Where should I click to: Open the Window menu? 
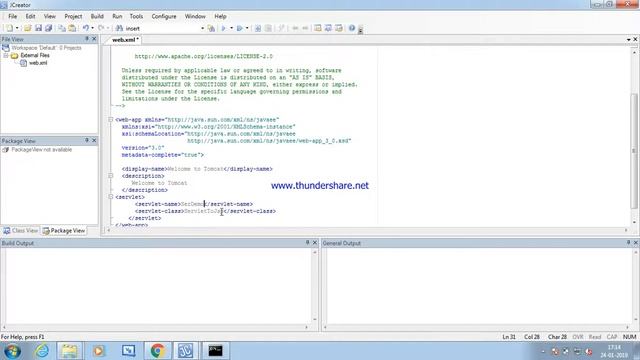(195, 16)
